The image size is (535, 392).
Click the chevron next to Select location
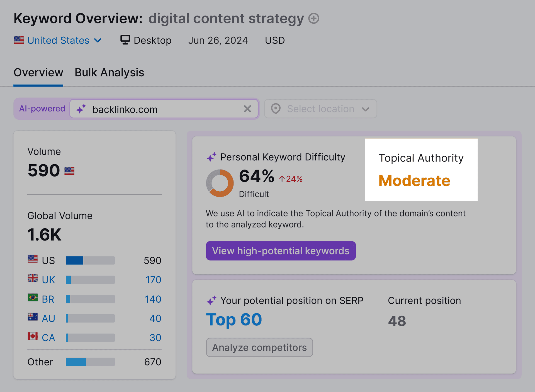point(366,109)
